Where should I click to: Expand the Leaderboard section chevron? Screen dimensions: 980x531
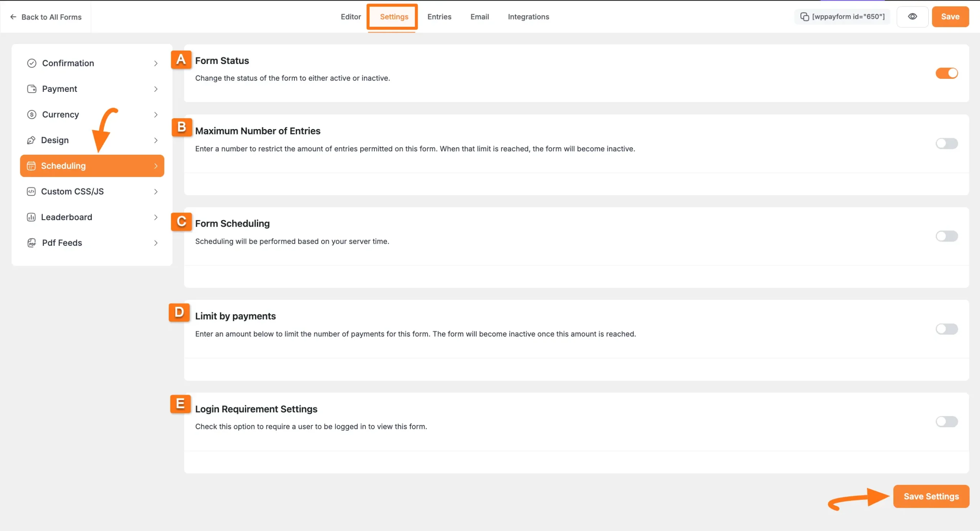tap(155, 217)
